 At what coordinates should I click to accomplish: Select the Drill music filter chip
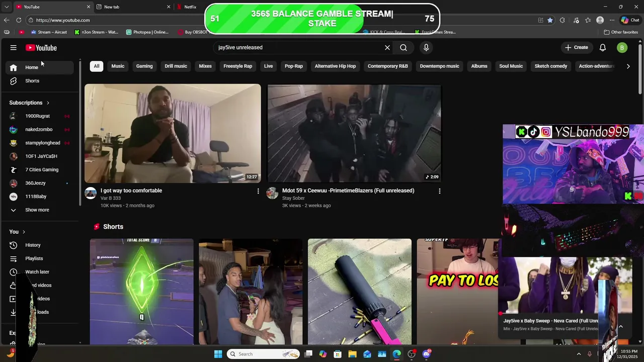[176, 66]
